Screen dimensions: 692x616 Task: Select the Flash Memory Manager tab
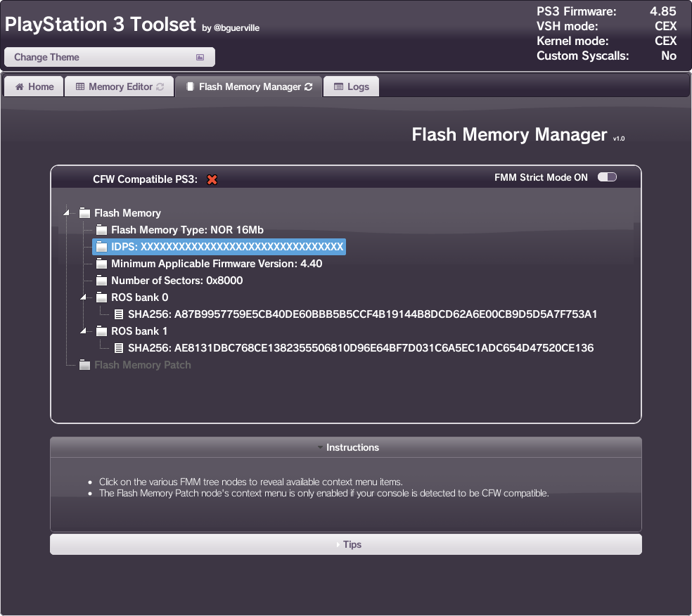[249, 86]
